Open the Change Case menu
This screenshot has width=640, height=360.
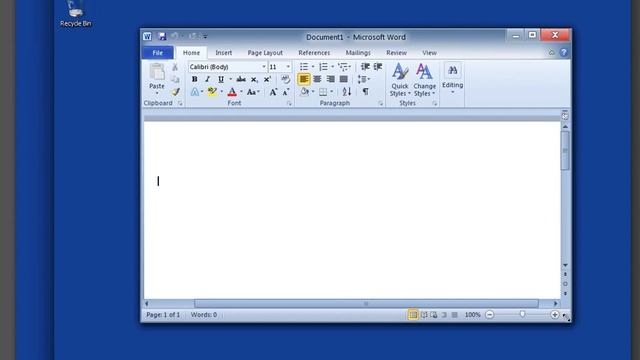point(253,92)
